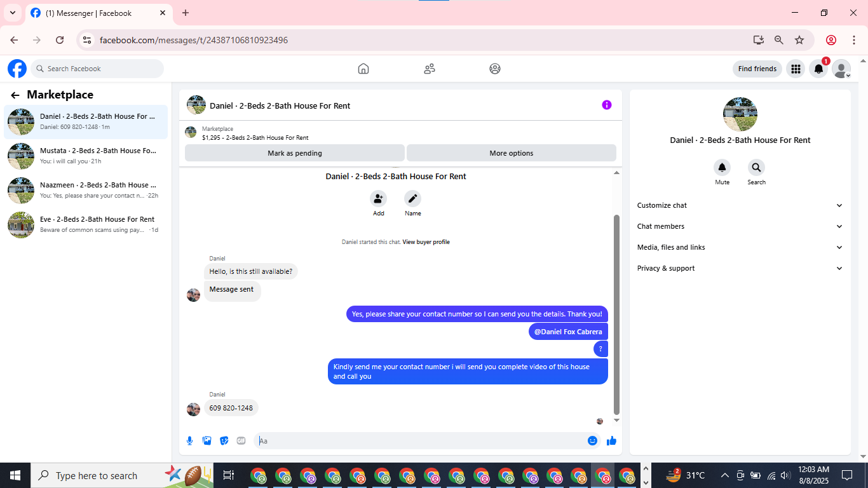The height and width of the screenshot is (488, 868).
Task: Click the Search Facebook field
Action: click(x=97, y=69)
